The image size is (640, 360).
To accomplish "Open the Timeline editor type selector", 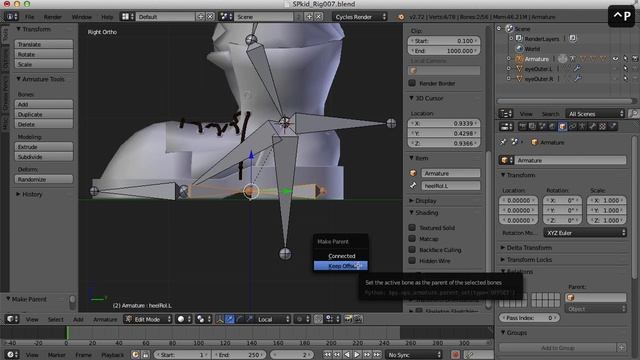I will [x=12, y=355].
